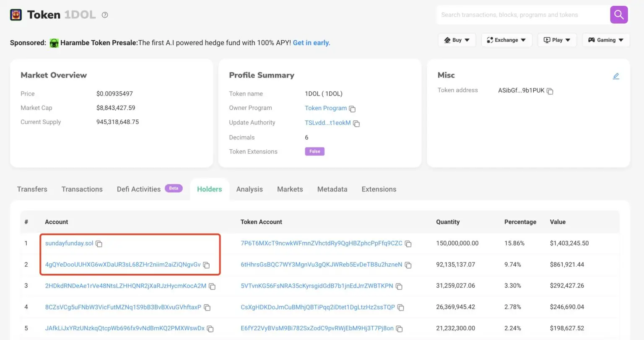The height and width of the screenshot is (340, 644).
Task: Open the Defi Activities tab
Action: click(139, 189)
